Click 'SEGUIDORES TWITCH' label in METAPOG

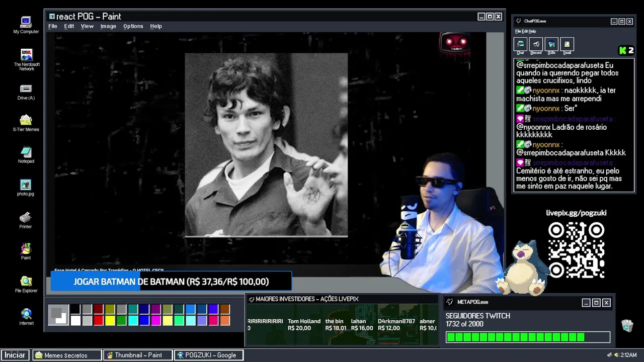pyautogui.click(x=478, y=316)
